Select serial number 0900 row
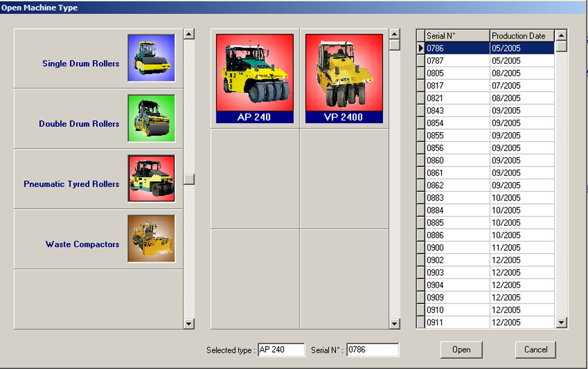The height and width of the screenshot is (369, 588). click(457, 248)
